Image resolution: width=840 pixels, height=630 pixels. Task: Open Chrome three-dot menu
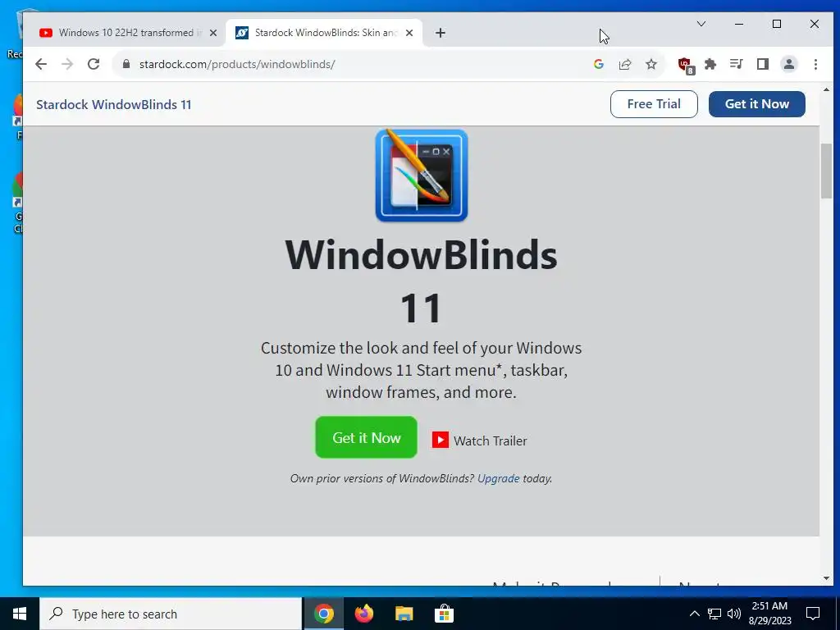[x=815, y=64]
